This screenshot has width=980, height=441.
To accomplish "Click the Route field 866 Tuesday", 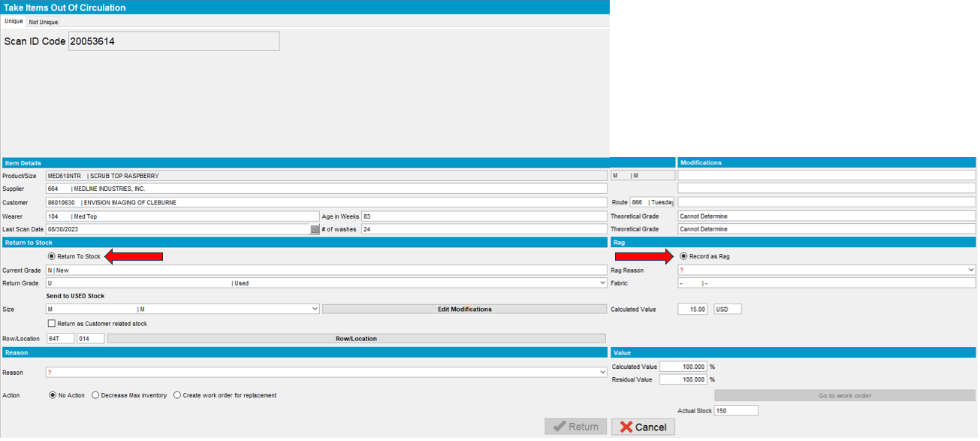I will pyautogui.click(x=653, y=203).
